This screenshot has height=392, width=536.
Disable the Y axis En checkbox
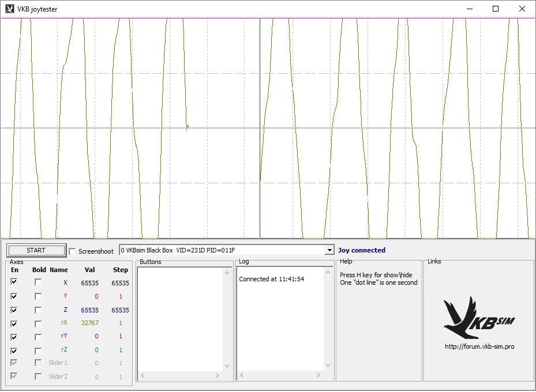[x=14, y=296]
